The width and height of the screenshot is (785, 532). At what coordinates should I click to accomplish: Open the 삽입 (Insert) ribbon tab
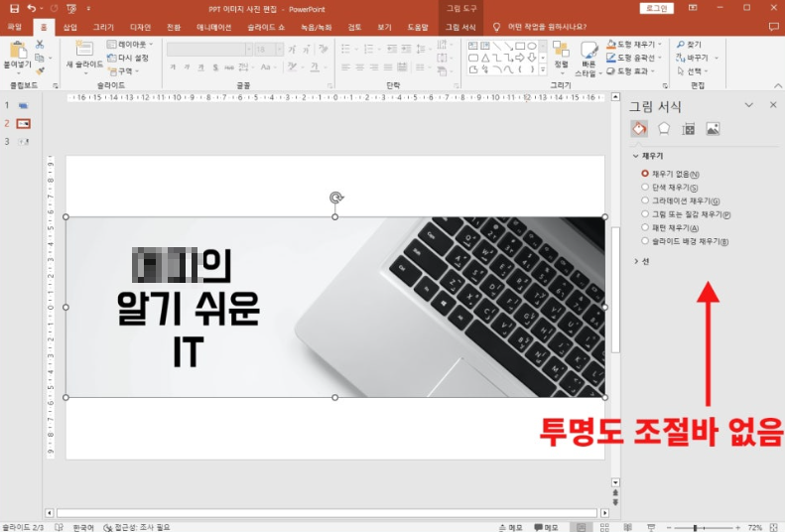point(69,27)
